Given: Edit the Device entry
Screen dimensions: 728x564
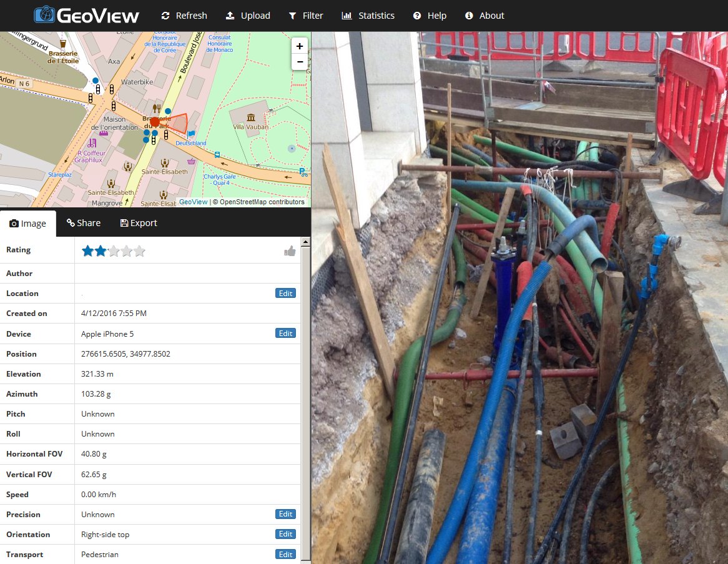Looking at the screenshot, I should coord(285,333).
